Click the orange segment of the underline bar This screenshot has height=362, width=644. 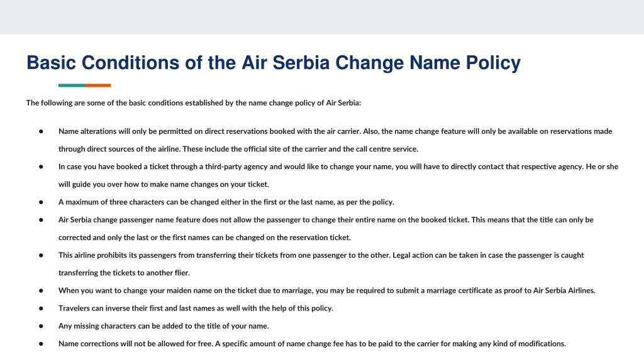click(x=98, y=85)
